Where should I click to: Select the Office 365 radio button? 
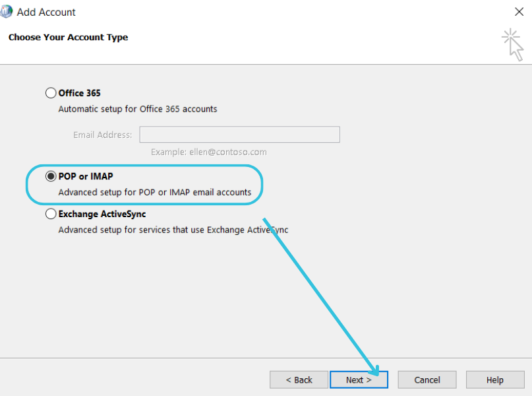click(51, 93)
